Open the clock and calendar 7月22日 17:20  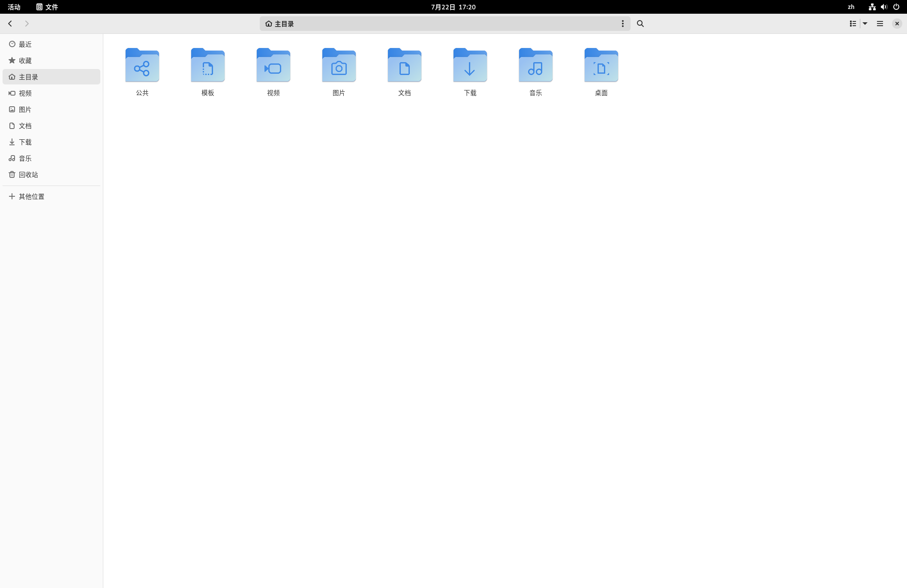pyautogui.click(x=453, y=7)
